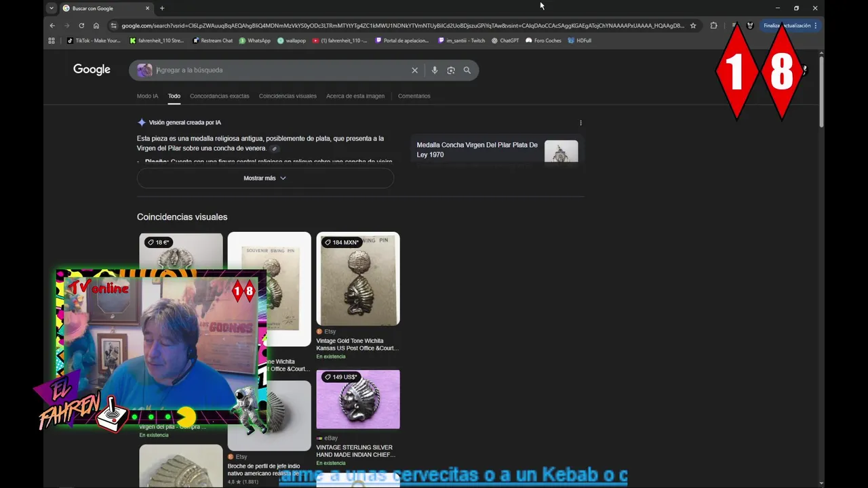Click the Medalla Concha medal thumbnail
Image resolution: width=868 pixels, height=488 pixels.
point(561,151)
